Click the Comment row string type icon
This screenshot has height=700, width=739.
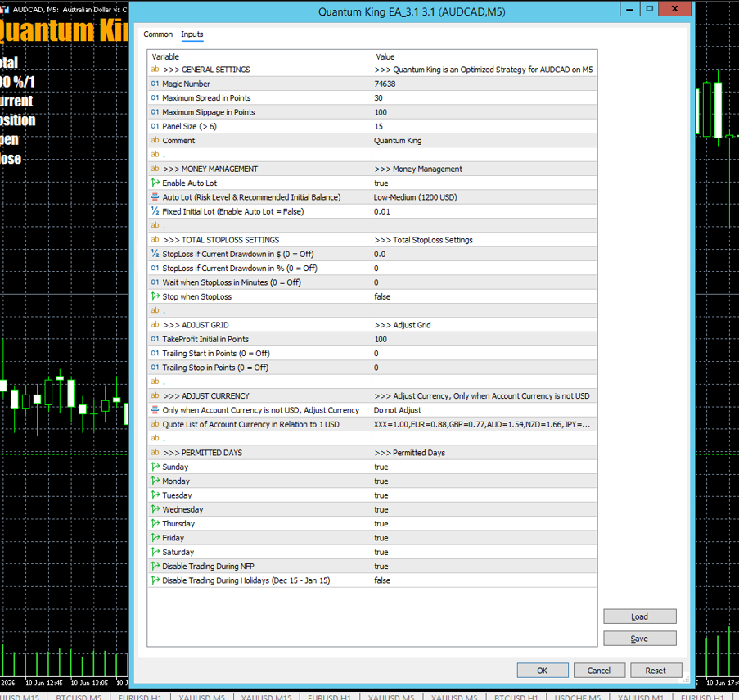155,141
